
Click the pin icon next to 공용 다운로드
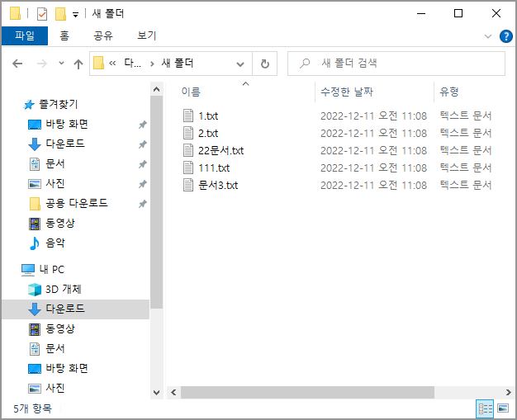coord(142,204)
